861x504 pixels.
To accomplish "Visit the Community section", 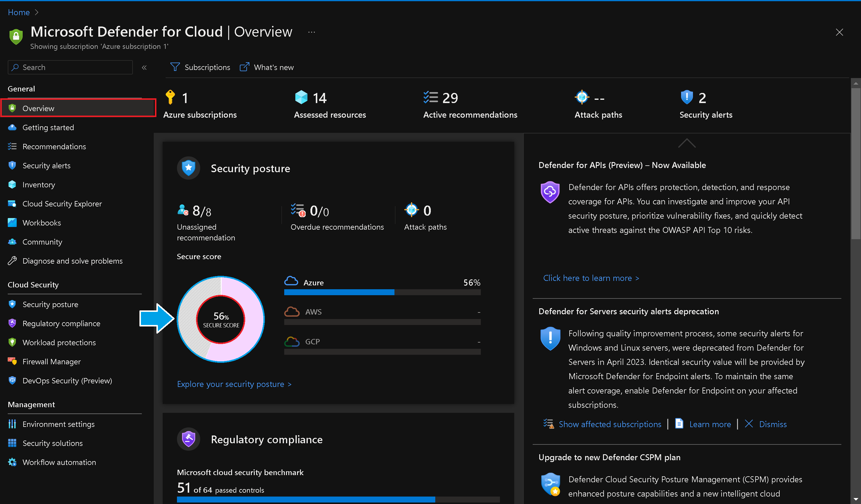I will (x=42, y=242).
